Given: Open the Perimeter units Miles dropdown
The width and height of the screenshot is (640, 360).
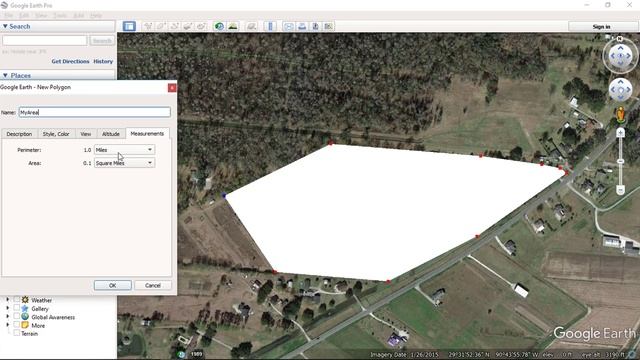Looking at the screenshot, I should (124, 150).
